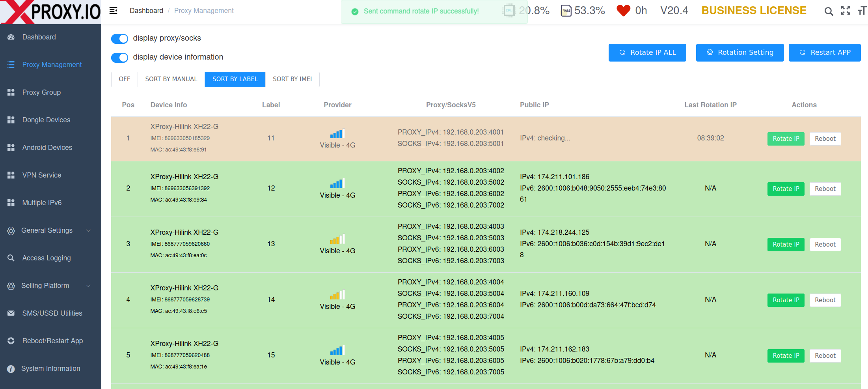Click the 08:39:02 last rotation time
The width and height of the screenshot is (868, 389).
click(x=710, y=138)
